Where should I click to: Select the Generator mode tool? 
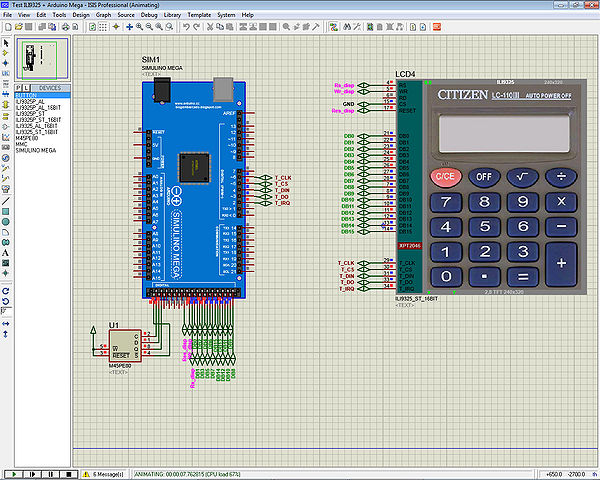pyautogui.click(x=6, y=158)
